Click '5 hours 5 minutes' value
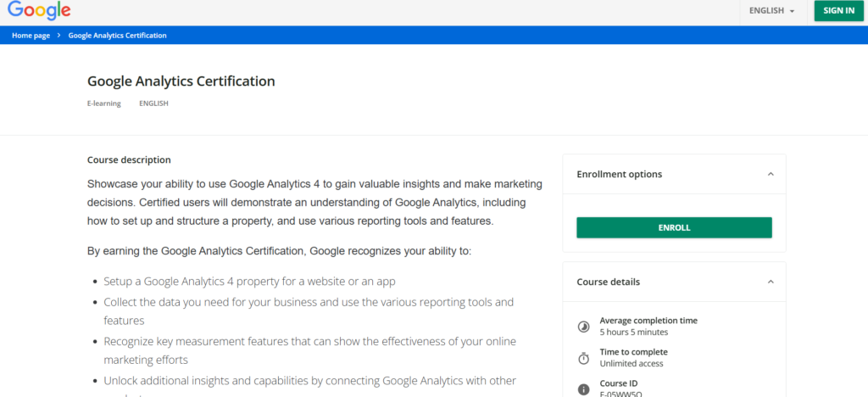The height and width of the screenshot is (397, 868). coord(634,333)
